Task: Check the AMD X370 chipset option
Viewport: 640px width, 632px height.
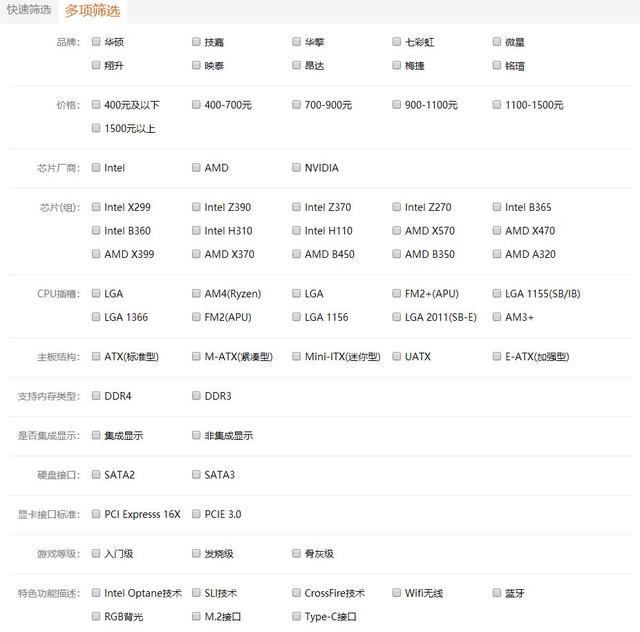Action: [196, 254]
